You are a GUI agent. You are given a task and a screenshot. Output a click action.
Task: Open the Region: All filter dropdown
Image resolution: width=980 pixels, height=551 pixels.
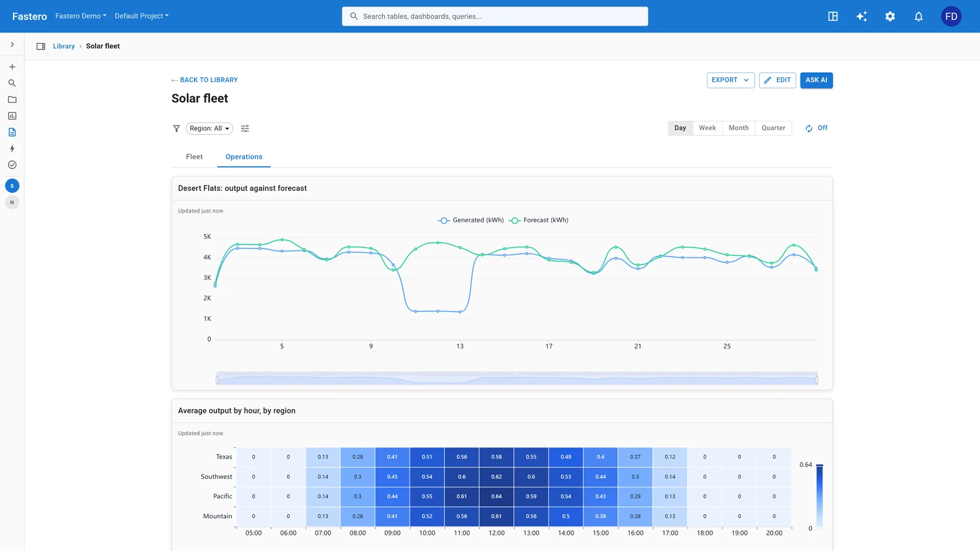209,129
